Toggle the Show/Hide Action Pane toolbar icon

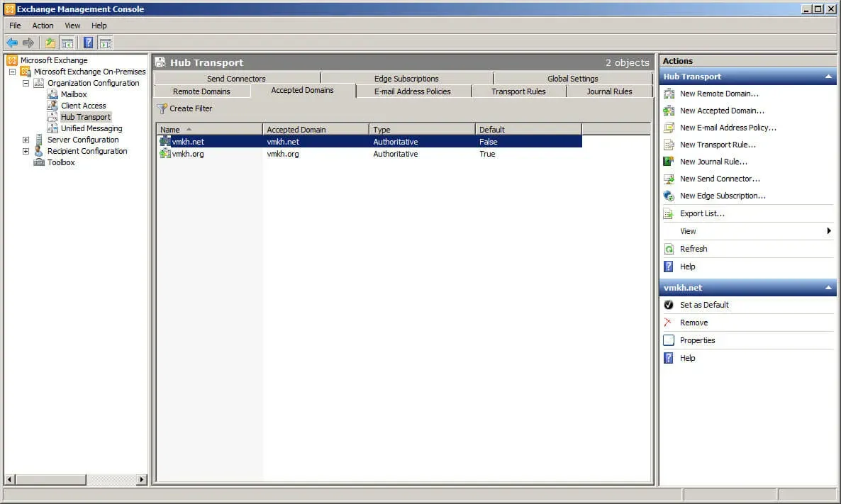tap(106, 43)
